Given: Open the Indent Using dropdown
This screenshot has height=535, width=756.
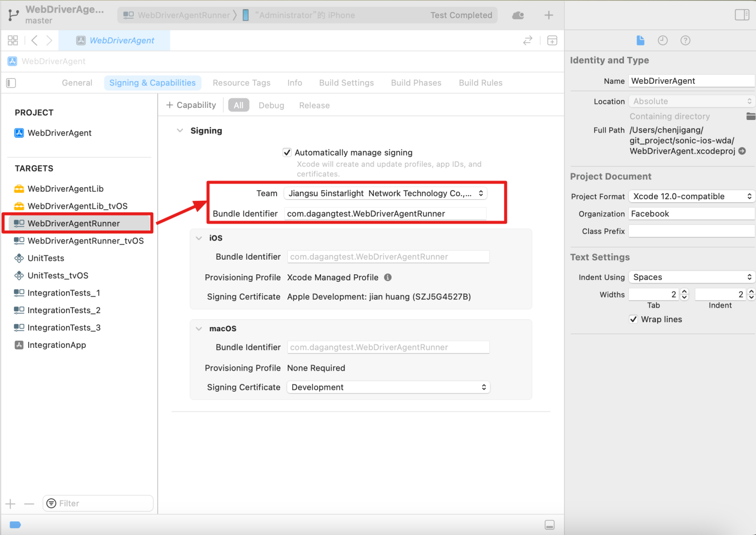Looking at the screenshot, I should pyautogui.click(x=692, y=277).
